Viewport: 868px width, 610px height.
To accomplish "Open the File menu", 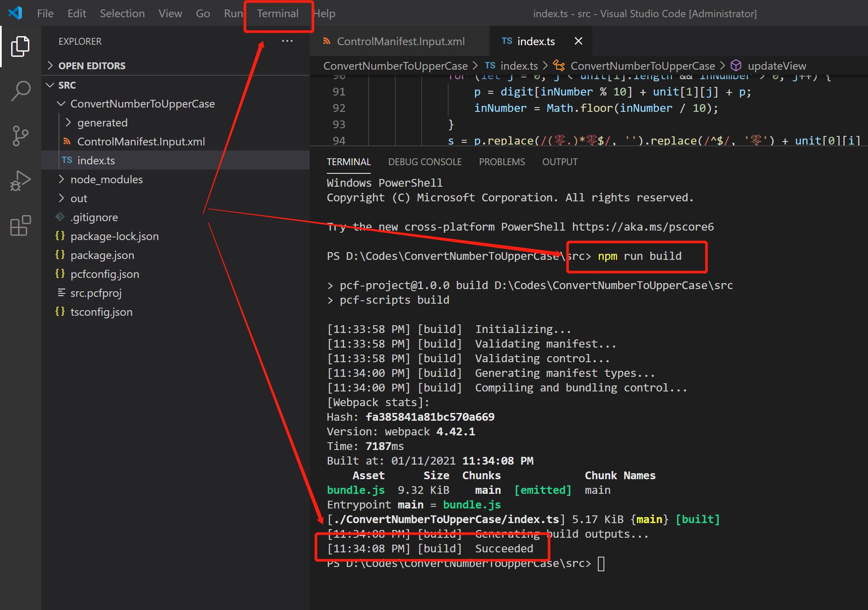I will coord(45,13).
